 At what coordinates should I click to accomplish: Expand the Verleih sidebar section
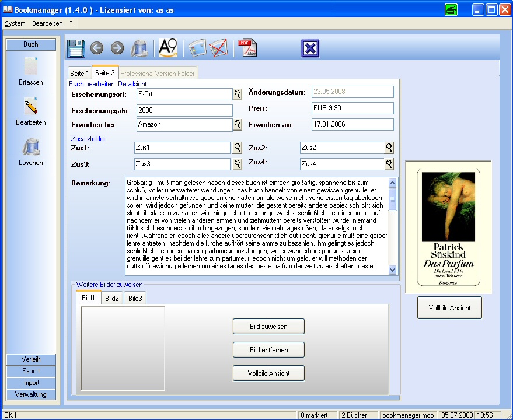point(31,359)
